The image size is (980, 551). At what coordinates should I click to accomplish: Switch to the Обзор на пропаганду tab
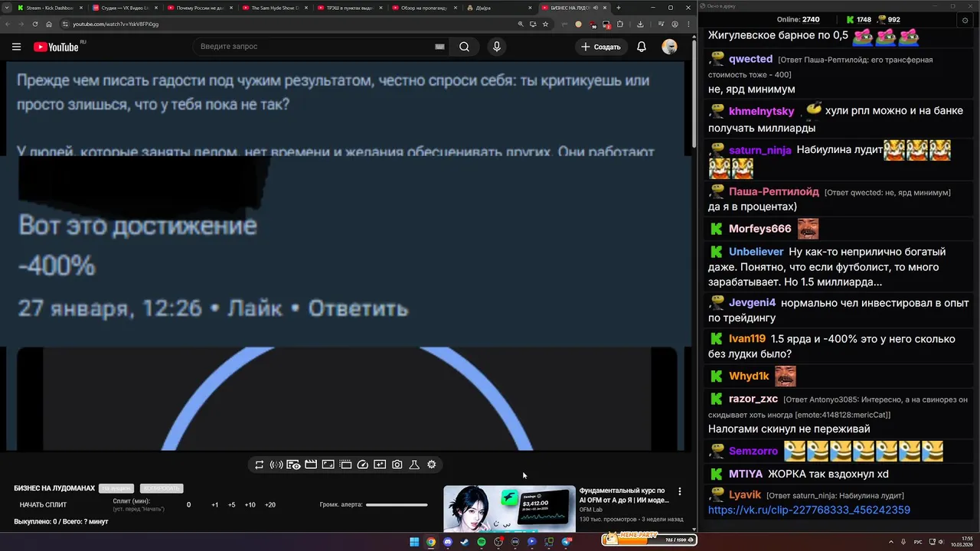point(424,8)
